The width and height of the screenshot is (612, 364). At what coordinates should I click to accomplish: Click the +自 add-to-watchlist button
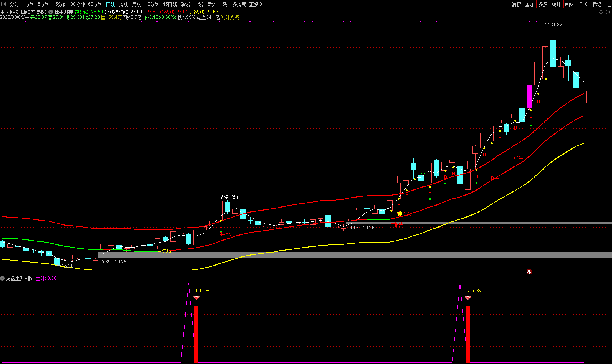tap(608, 4)
